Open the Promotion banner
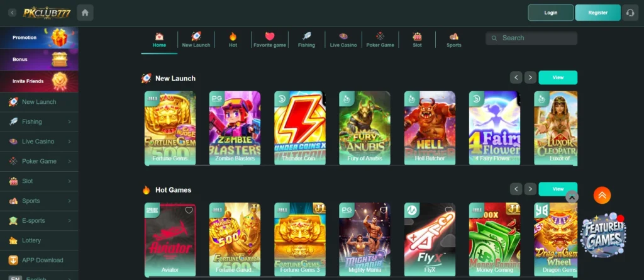The image size is (644, 280). point(39,38)
